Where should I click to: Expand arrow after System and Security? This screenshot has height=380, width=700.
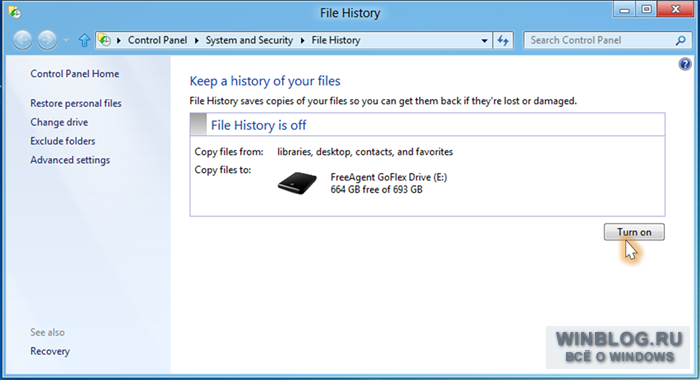coord(302,41)
